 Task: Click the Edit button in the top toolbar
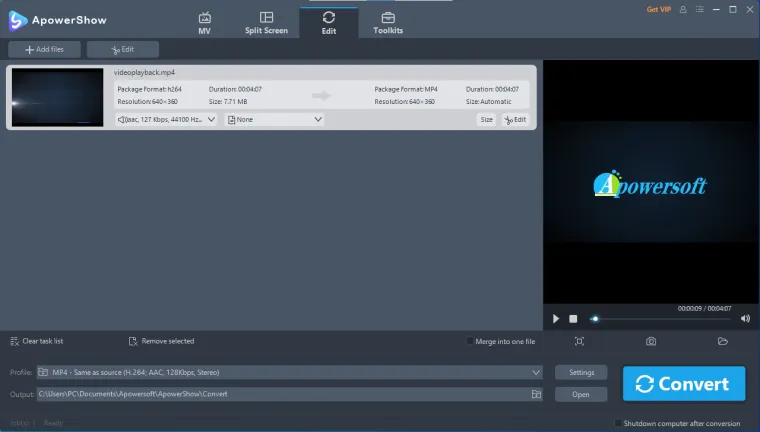123,49
